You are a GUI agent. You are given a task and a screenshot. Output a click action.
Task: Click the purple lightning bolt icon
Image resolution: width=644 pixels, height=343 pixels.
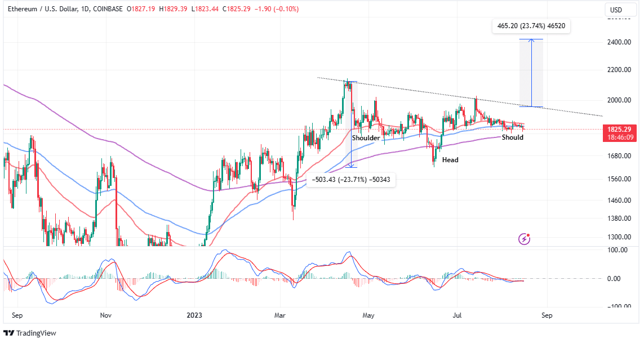click(525, 239)
